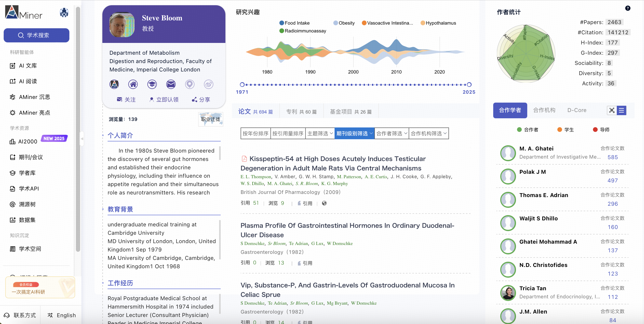Click the PDF icon beside the Kisspeptin-54 paper
The height and width of the screenshot is (324, 644).
pyautogui.click(x=244, y=159)
